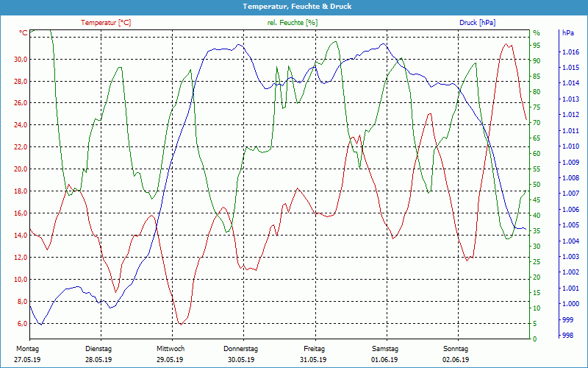Click the 10 humidity axis value
588x368 pixels.
click(537, 308)
